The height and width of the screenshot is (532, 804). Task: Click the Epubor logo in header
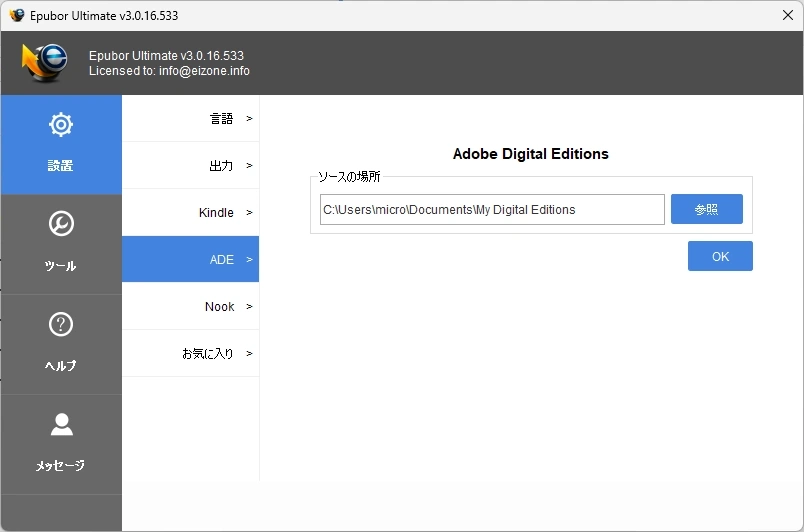45,63
